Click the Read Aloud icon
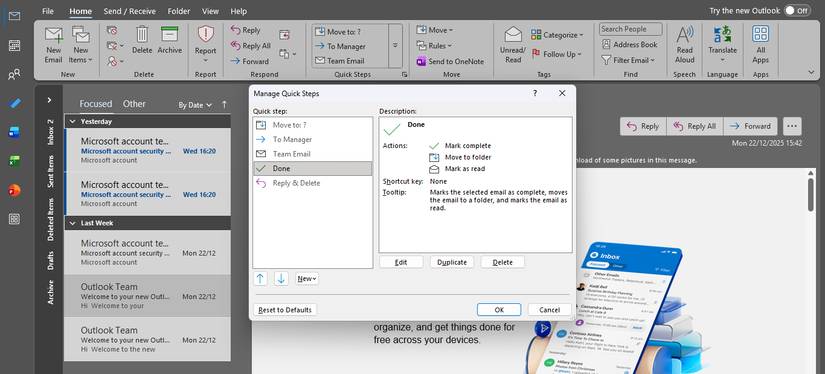This screenshot has width=825, height=374. [x=685, y=45]
